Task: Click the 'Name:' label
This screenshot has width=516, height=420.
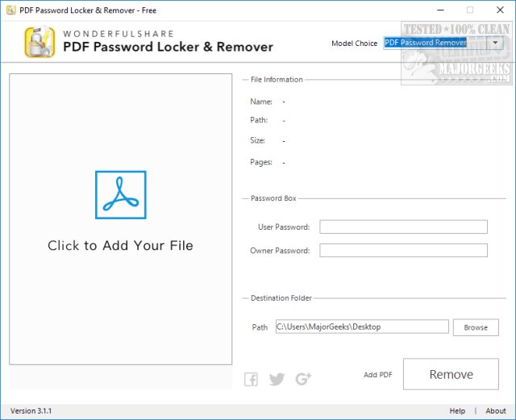Action: (x=261, y=102)
